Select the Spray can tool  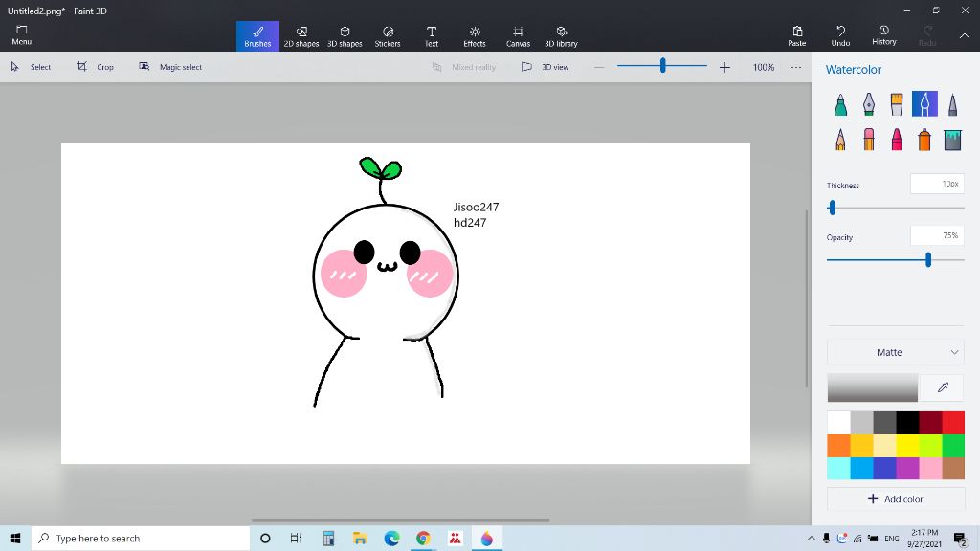(x=925, y=140)
